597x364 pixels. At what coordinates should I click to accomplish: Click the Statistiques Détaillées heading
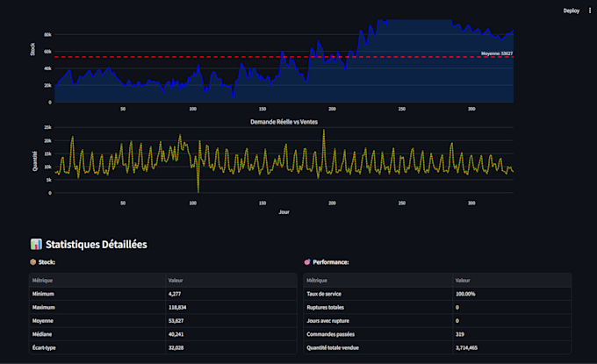tap(97, 244)
